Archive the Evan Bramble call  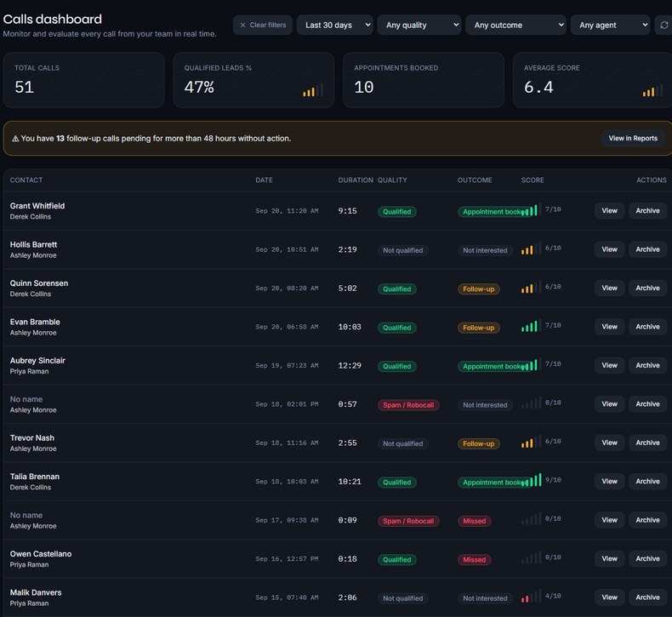point(647,327)
